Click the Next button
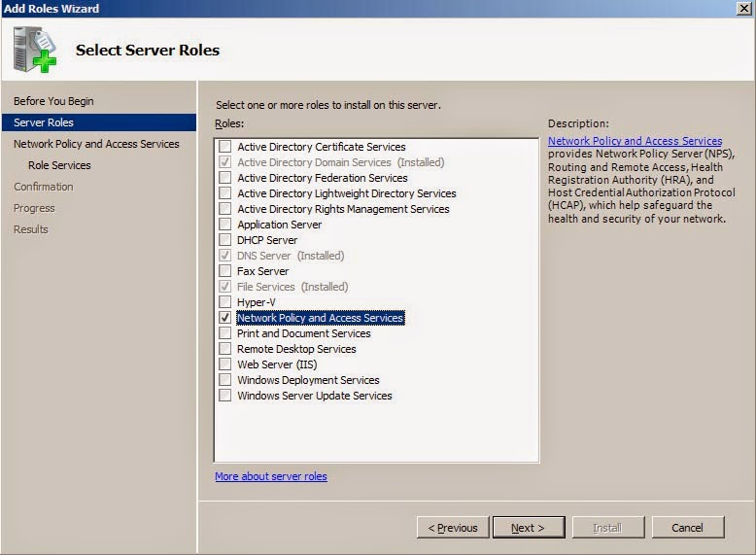 click(x=529, y=528)
